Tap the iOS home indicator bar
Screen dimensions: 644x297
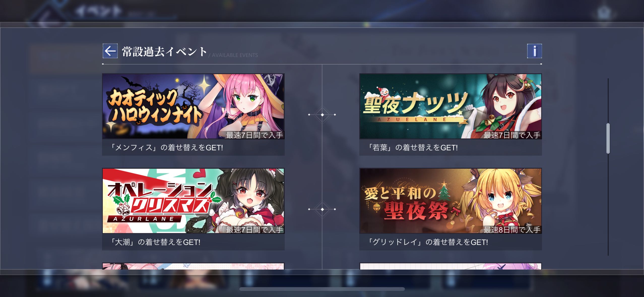pos(322,289)
